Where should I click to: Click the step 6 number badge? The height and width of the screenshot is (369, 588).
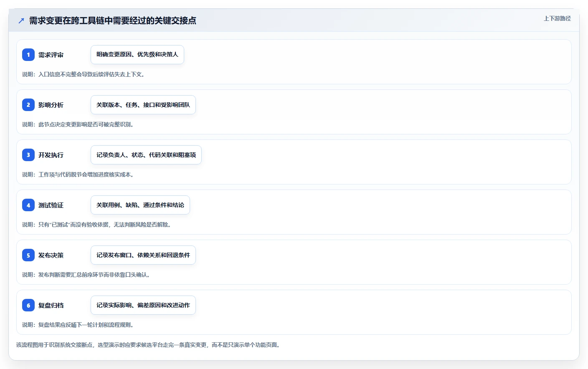point(28,305)
